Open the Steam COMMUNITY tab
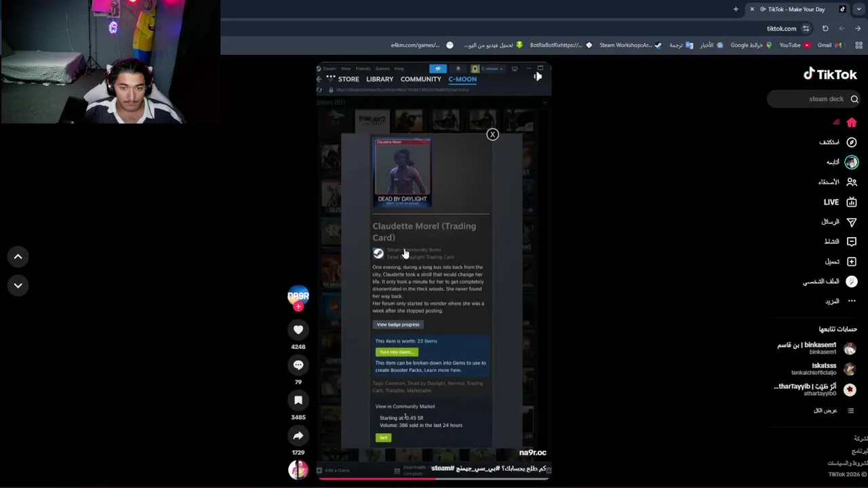The image size is (868, 488). point(420,79)
